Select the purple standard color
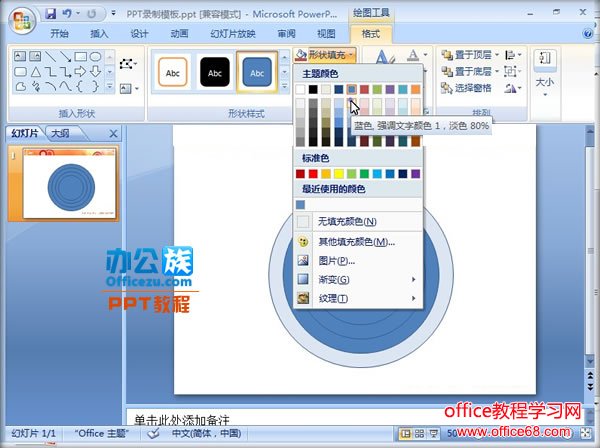Viewport: 600px width, 448px height. tap(415, 174)
